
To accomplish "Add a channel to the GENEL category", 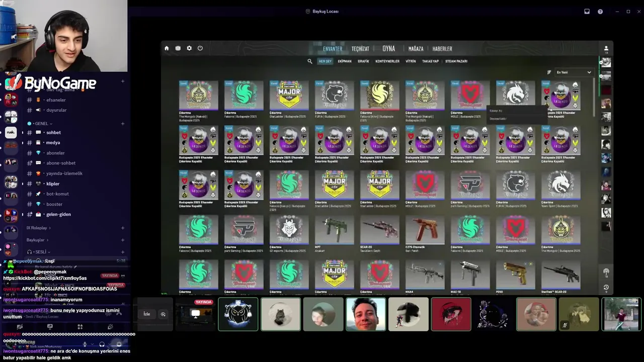I will point(123,124).
